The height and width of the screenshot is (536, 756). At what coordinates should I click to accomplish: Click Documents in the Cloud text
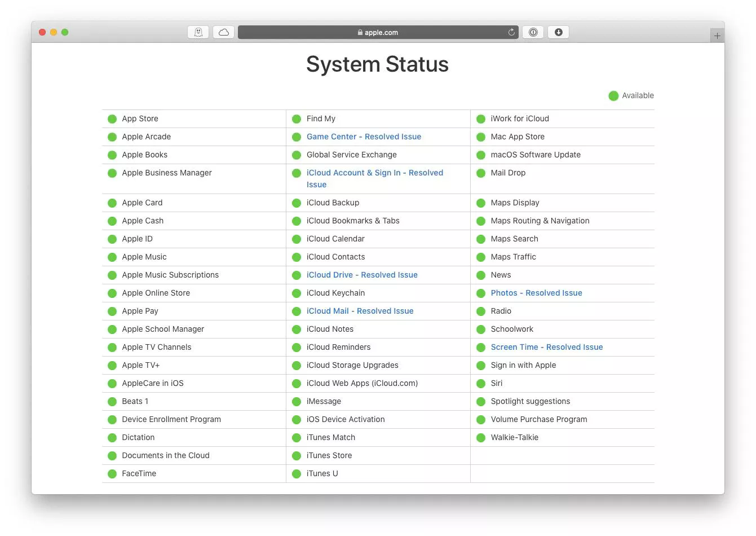point(166,455)
